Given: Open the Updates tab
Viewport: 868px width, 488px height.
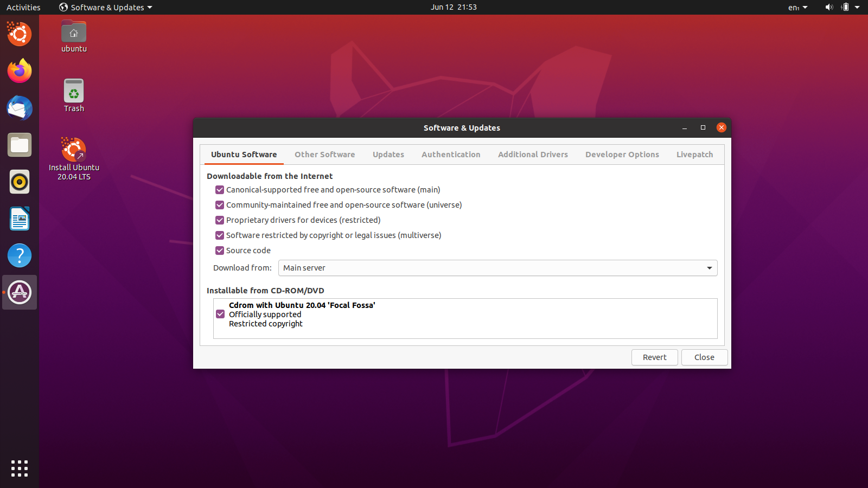Looking at the screenshot, I should pos(388,155).
